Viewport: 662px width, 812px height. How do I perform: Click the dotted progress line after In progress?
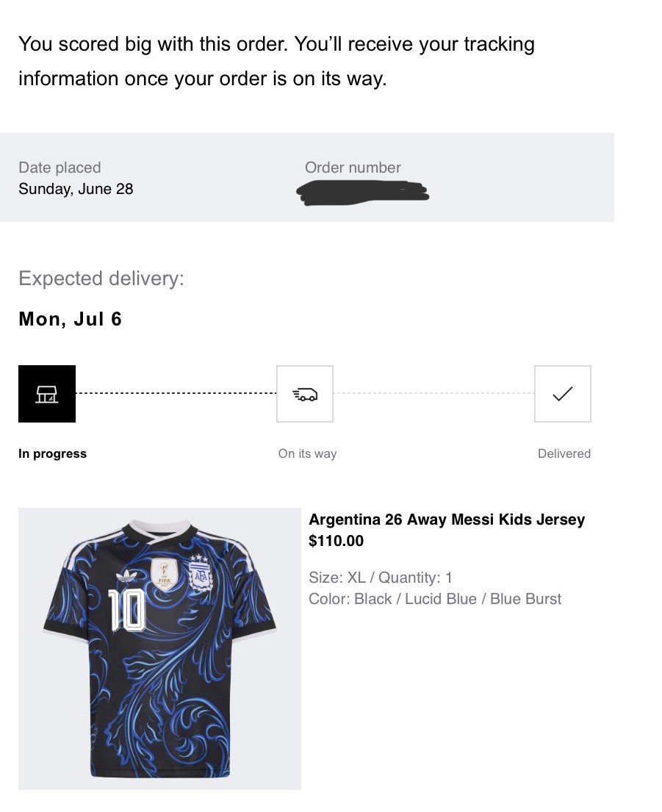pyautogui.click(x=176, y=394)
